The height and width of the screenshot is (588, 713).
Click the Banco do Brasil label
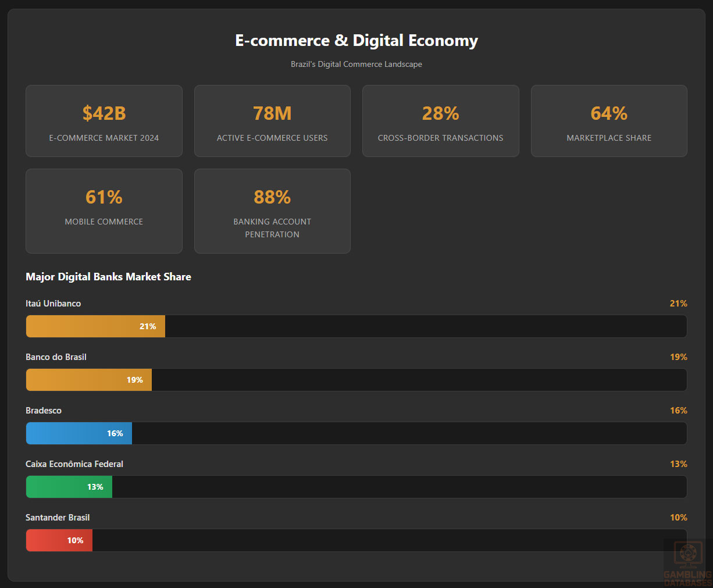tap(56, 357)
